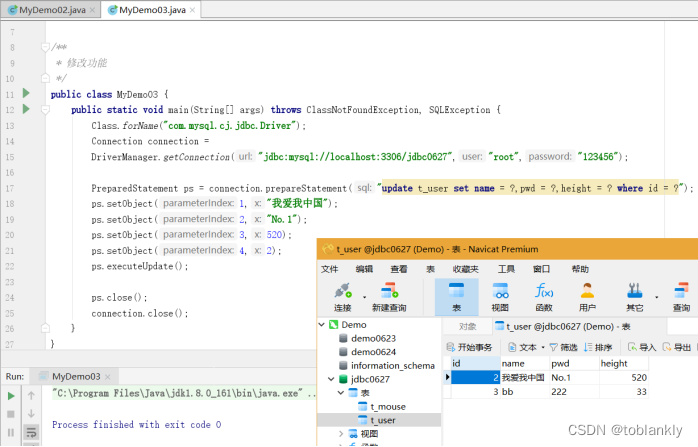Open Navicat 窗口 menu
Viewport: 698px width, 447px height.
541,269
